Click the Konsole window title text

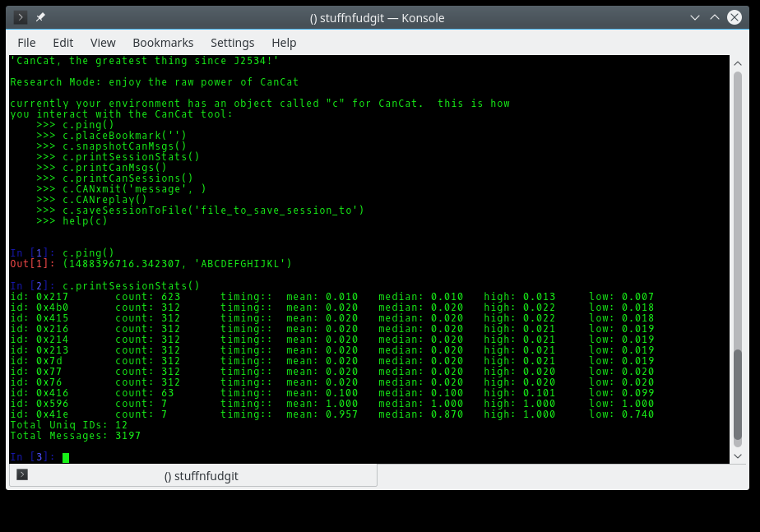(x=377, y=18)
